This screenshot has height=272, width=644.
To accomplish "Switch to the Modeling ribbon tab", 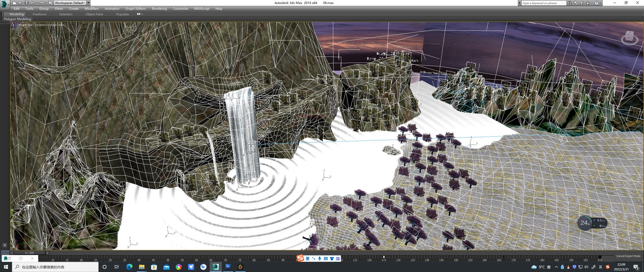I will point(16,14).
